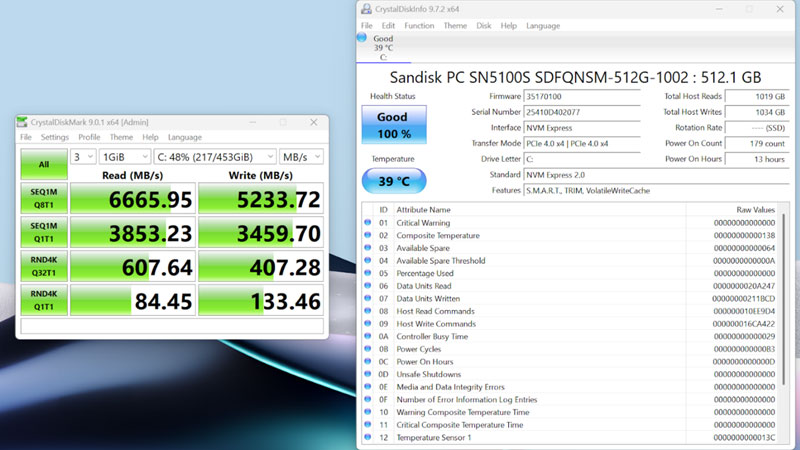Click the CrystalDiskMark title bar app icon

22,122
